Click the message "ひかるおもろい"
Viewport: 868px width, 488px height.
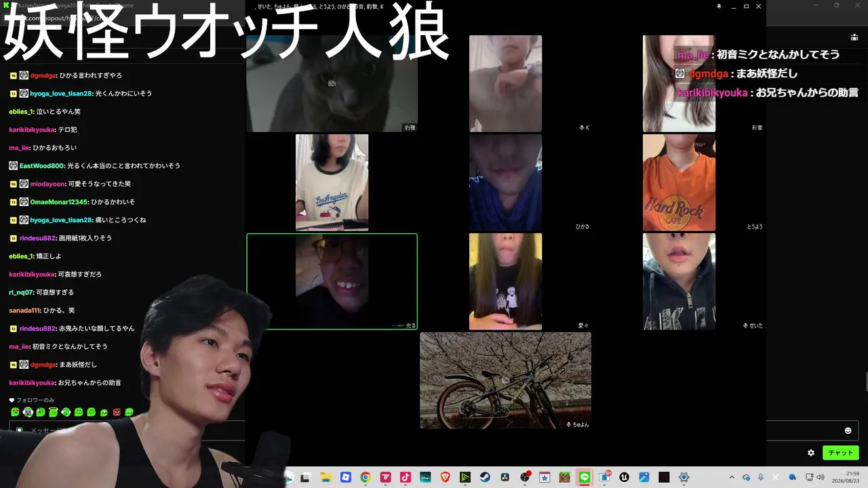point(54,148)
